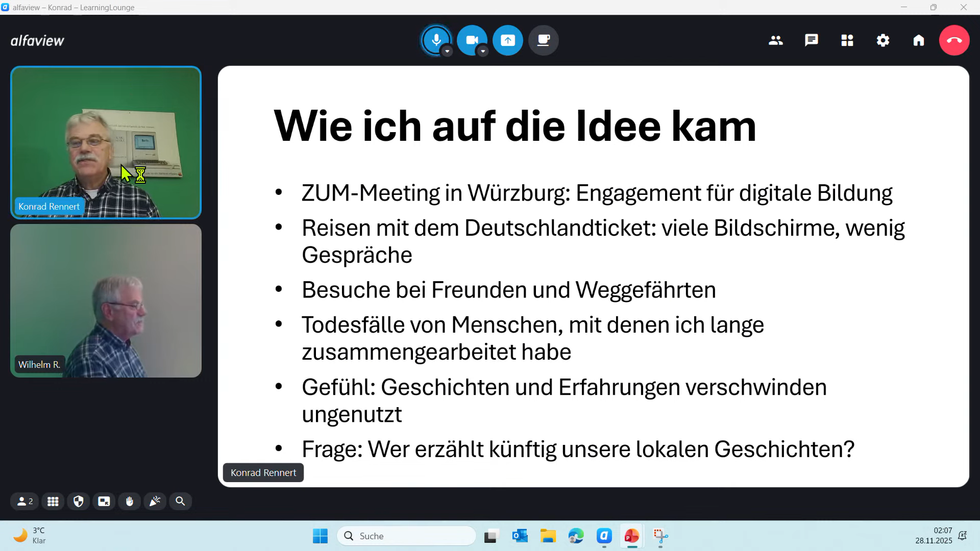Open the search magnifier in bottom bar

tap(180, 502)
